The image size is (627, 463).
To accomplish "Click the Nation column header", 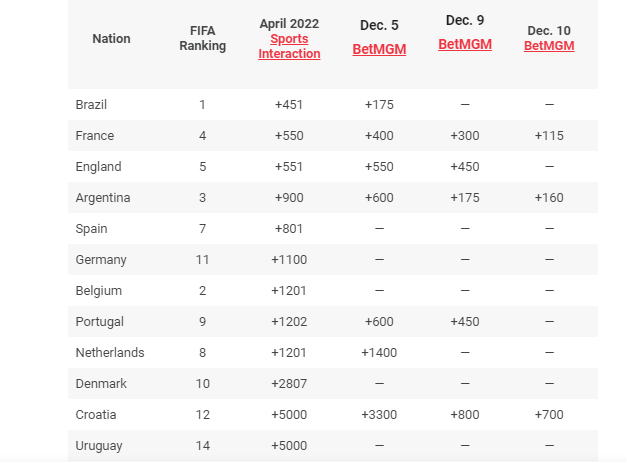I will pyautogui.click(x=112, y=38).
